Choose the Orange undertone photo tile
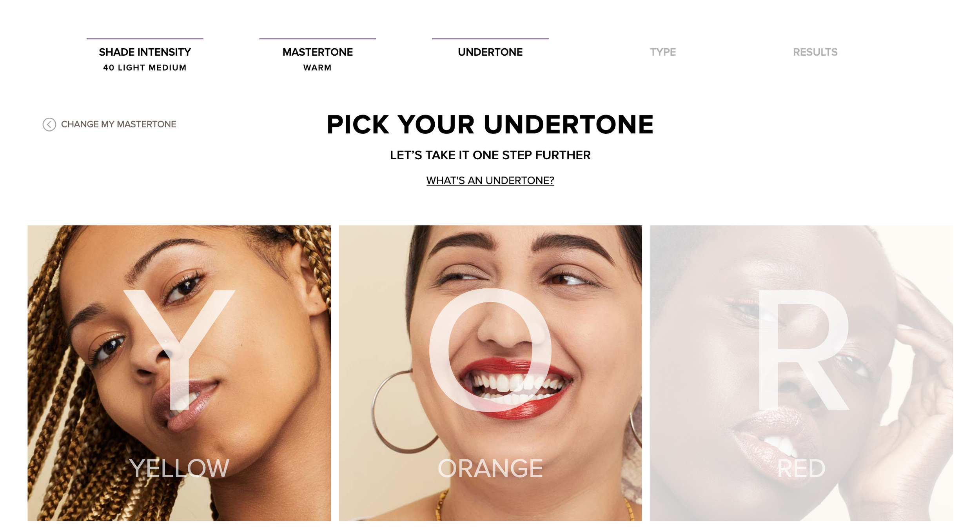 490,373
